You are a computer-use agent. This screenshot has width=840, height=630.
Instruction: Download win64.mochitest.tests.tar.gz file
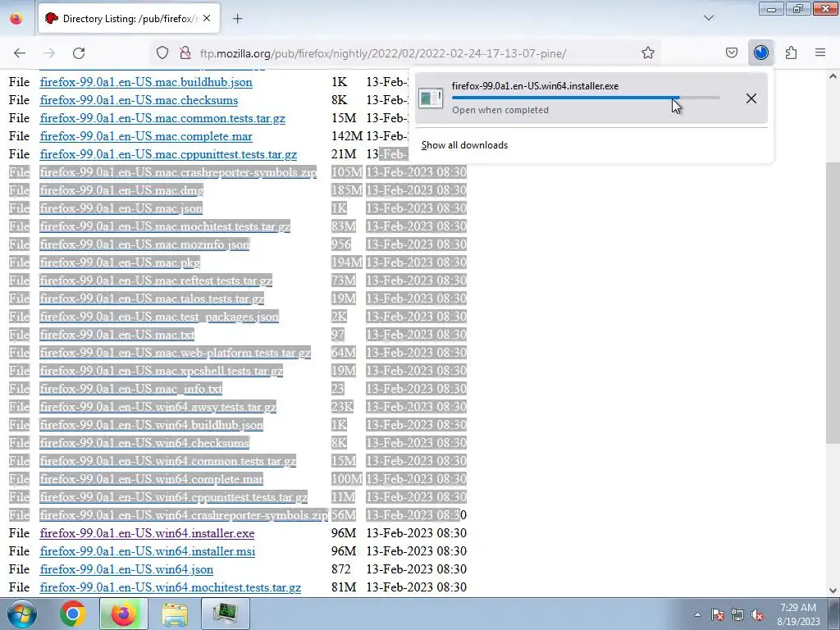pyautogui.click(x=171, y=587)
